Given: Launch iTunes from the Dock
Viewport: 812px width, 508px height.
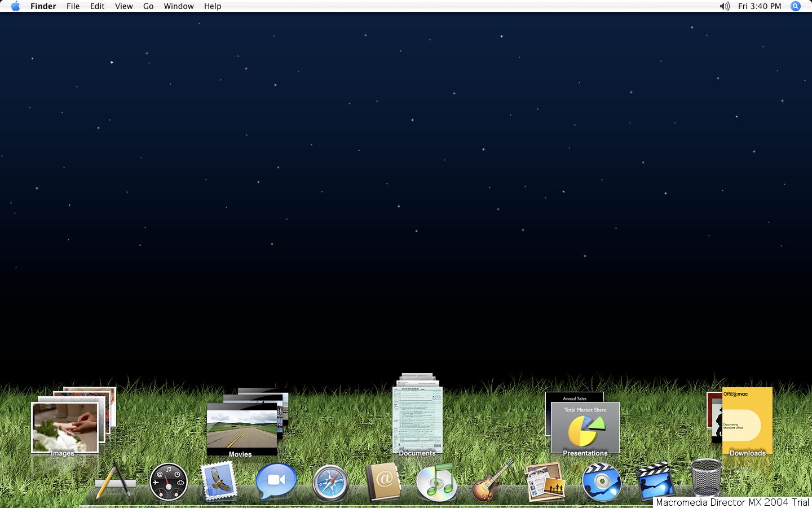Looking at the screenshot, I should (x=435, y=483).
